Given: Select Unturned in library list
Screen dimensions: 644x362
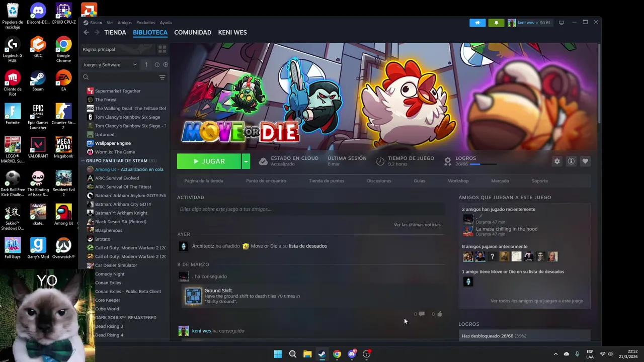Looking at the screenshot, I should [105, 134].
